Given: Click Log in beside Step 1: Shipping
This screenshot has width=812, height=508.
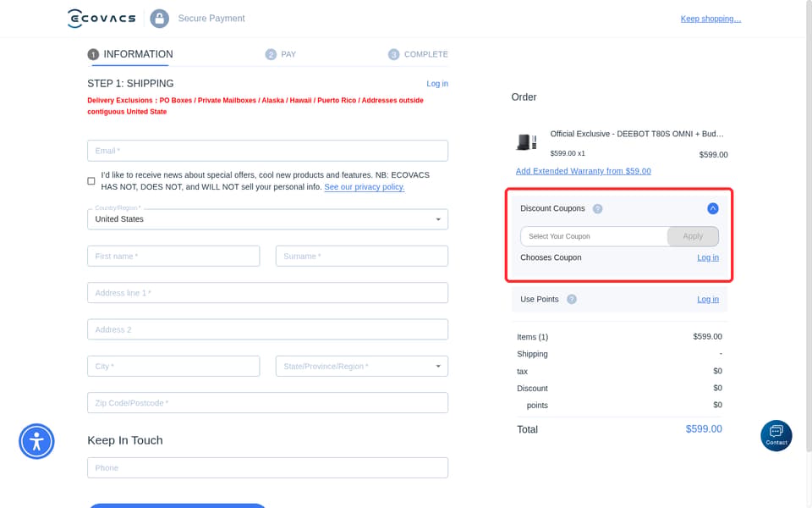Looking at the screenshot, I should click(437, 84).
